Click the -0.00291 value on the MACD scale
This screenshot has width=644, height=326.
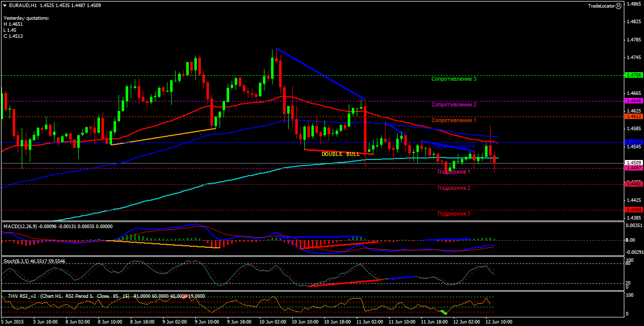point(634,251)
